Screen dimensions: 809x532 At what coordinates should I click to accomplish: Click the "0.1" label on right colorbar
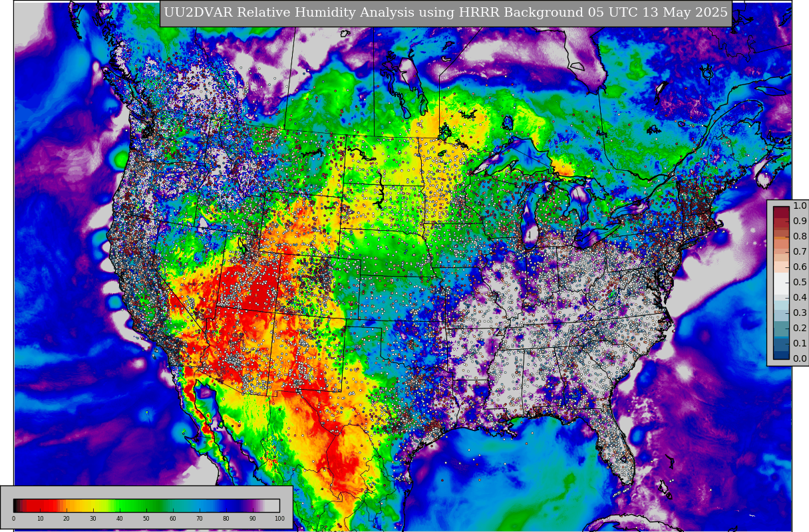pyautogui.click(x=800, y=344)
